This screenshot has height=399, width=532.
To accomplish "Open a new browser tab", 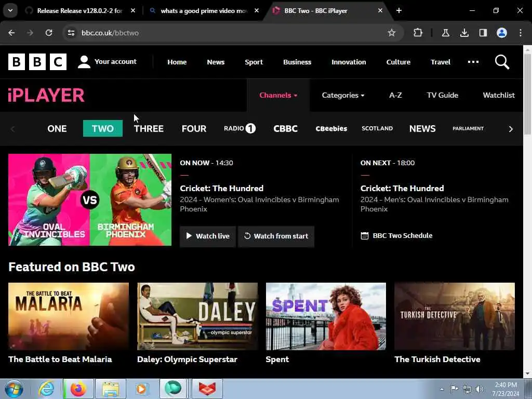I will click(399, 10).
